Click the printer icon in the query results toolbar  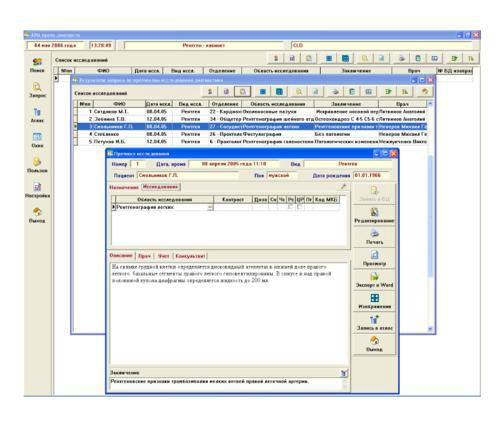[335, 91]
